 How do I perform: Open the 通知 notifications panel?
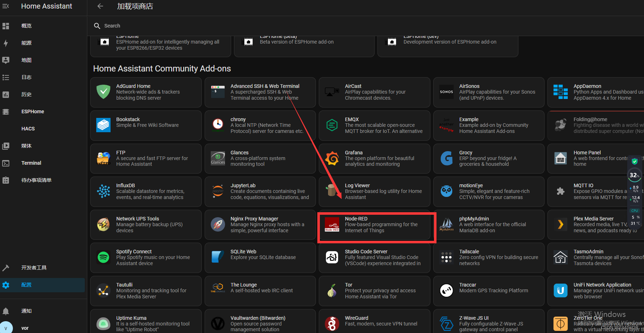43,311
